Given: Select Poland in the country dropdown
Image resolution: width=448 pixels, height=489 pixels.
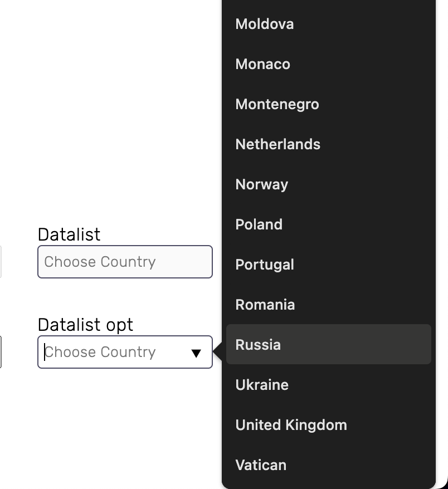Looking at the screenshot, I should (x=329, y=224).
